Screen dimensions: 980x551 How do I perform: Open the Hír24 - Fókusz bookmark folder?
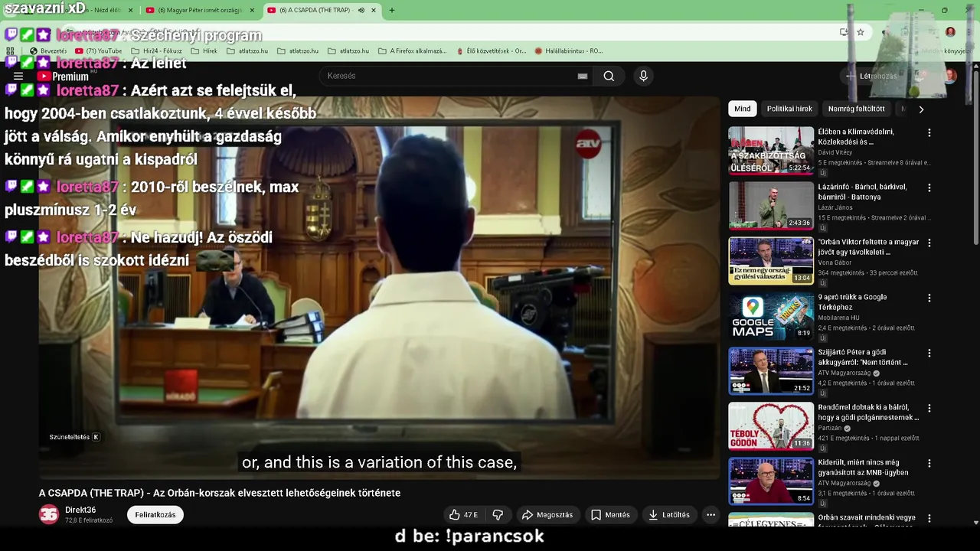[x=156, y=51]
